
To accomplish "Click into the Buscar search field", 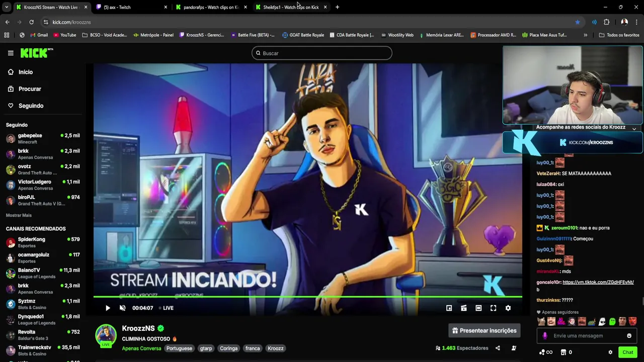I will (x=322, y=53).
